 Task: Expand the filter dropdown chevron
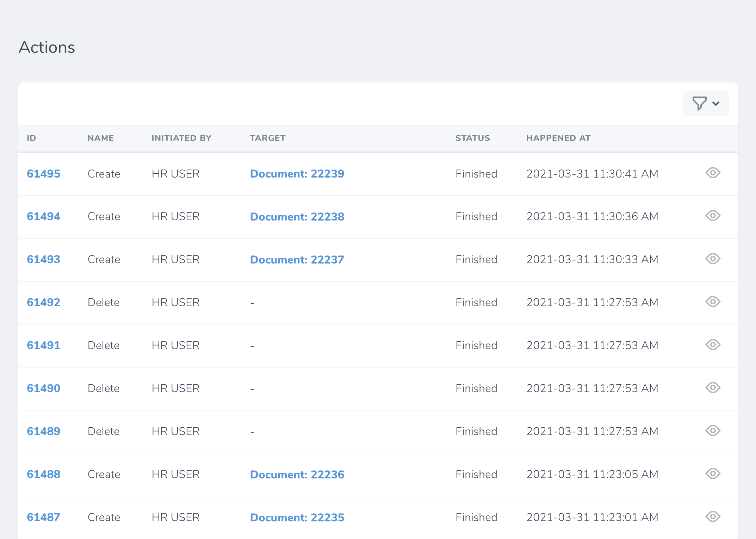tap(716, 103)
